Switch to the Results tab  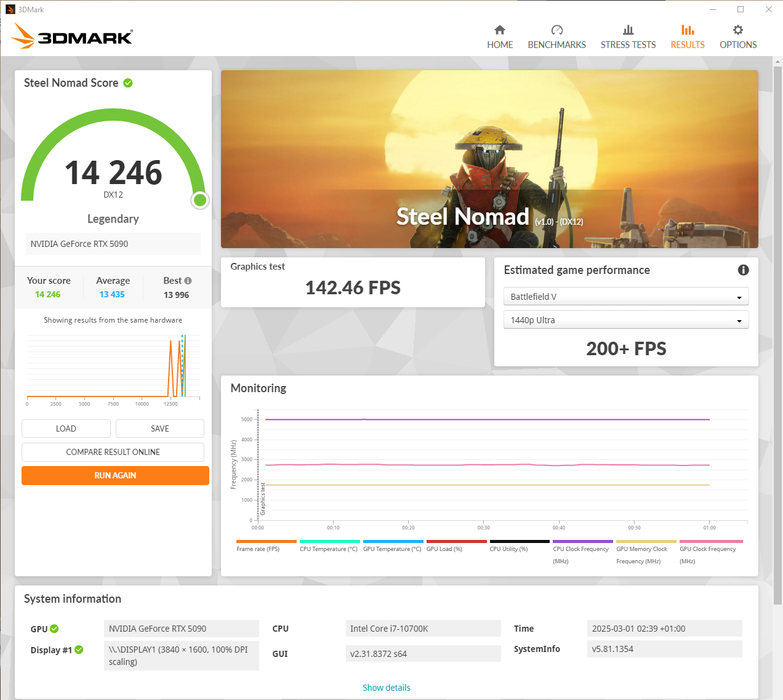[x=687, y=38]
